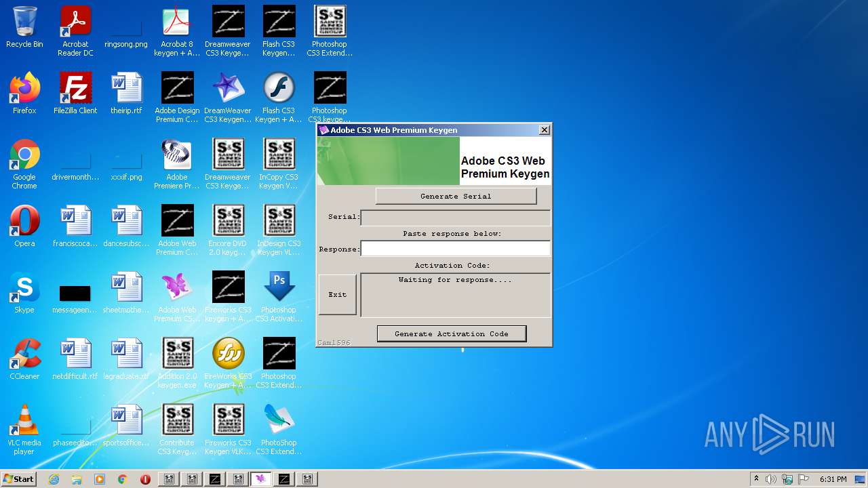Select the sheetmothe... Word document
868x488 pixels.
pyautogui.click(x=126, y=293)
